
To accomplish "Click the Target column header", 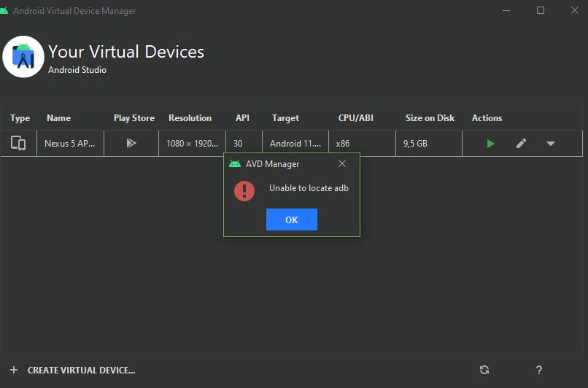I will (285, 118).
